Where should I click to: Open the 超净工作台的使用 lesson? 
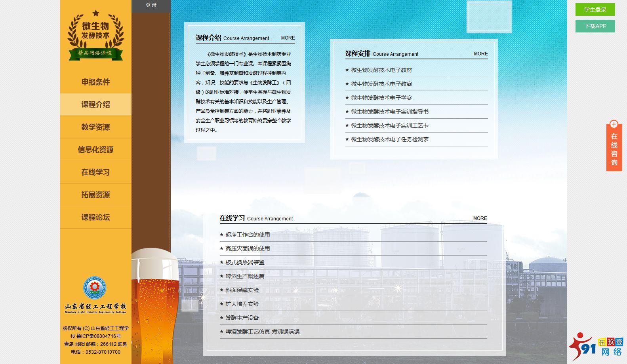pyautogui.click(x=248, y=235)
